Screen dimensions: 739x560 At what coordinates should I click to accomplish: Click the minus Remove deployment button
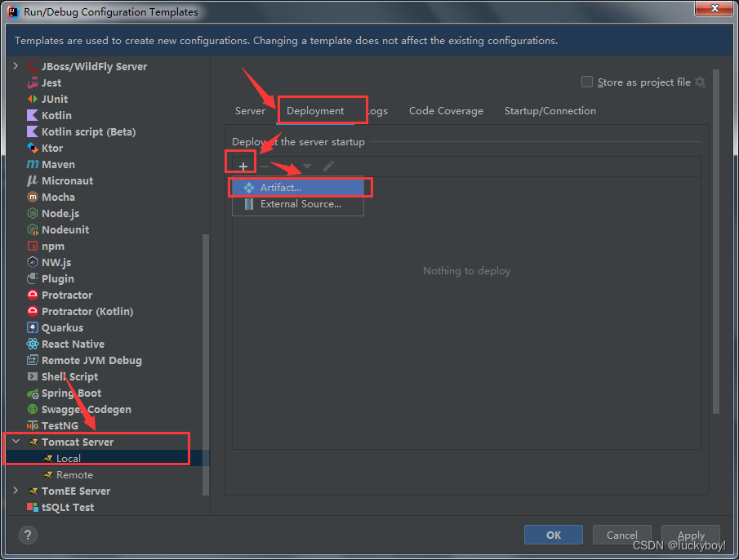[x=265, y=167]
